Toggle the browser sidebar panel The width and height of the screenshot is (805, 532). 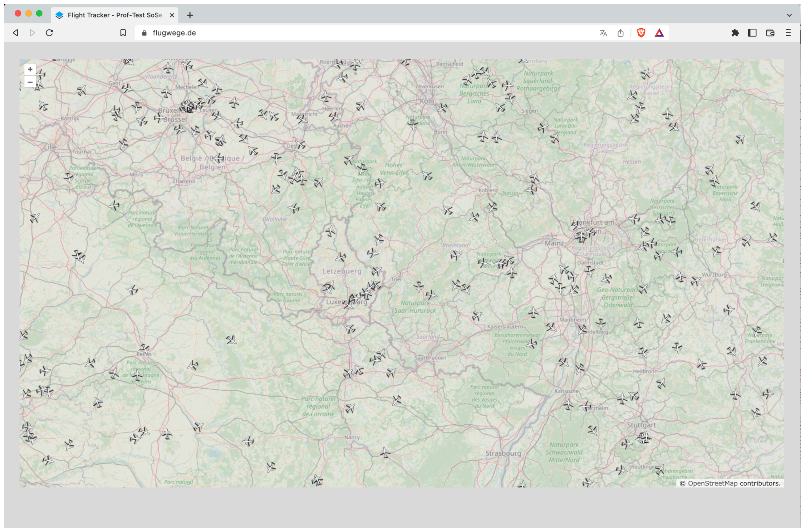[752, 33]
